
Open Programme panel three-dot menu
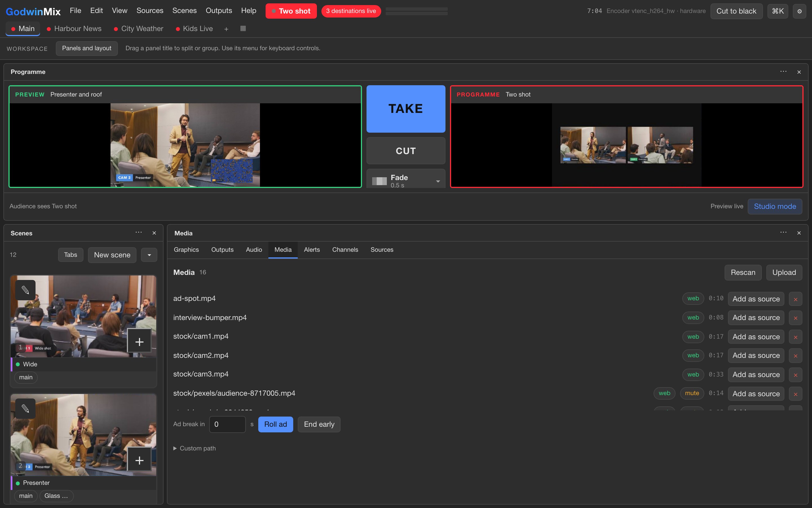(x=783, y=72)
